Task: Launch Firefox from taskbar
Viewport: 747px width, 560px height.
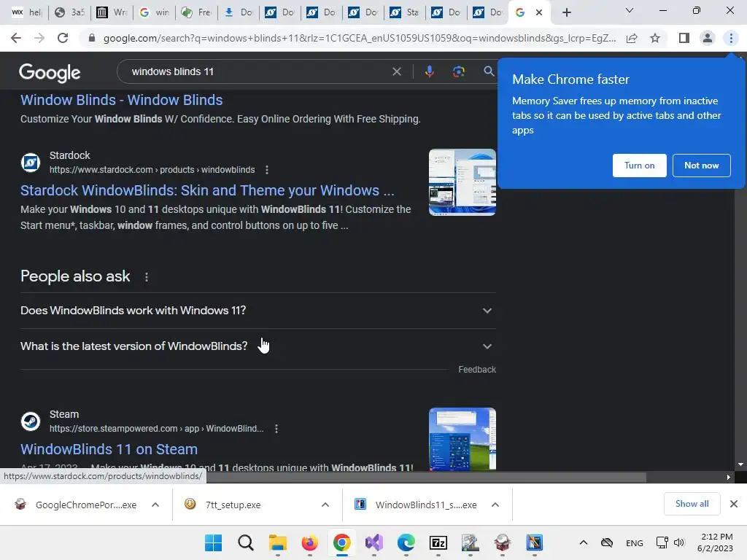Action: point(309,542)
